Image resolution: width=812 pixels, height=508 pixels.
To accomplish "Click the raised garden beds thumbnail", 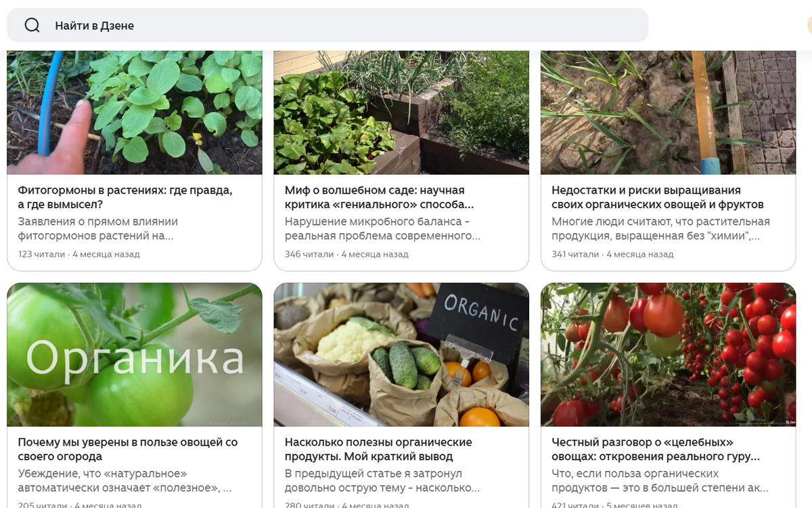I will tap(401, 112).
